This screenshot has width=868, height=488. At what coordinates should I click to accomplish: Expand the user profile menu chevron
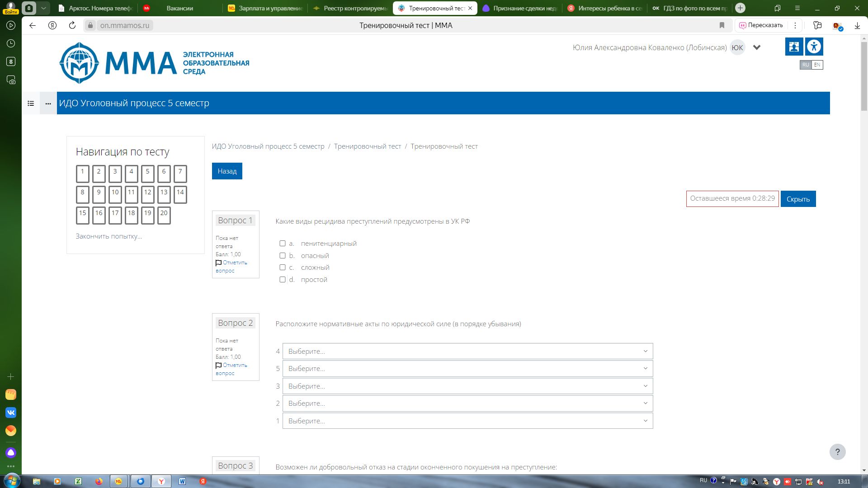(757, 47)
